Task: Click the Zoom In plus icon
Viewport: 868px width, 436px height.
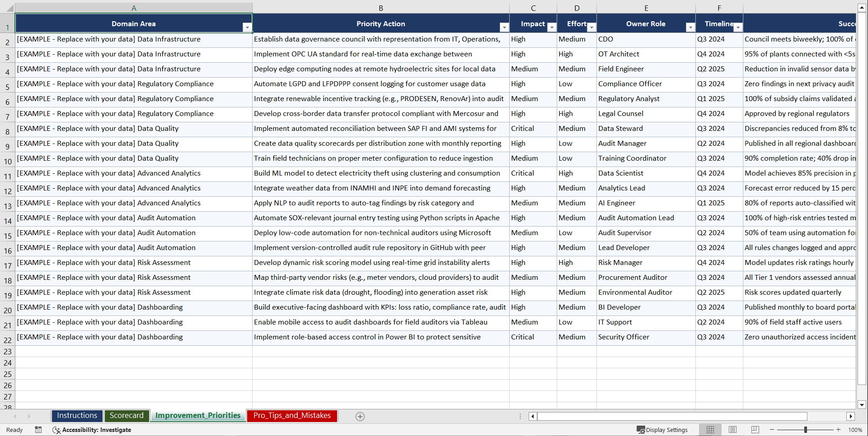Action: click(x=839, y=430)
